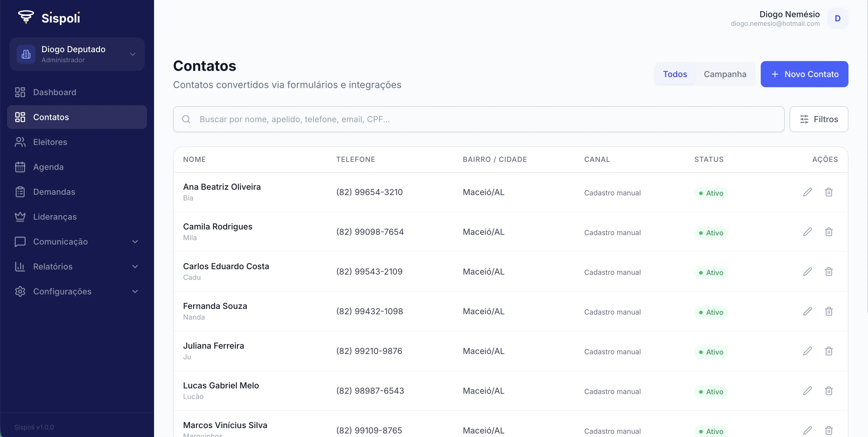This screenshot has width=868, height=437.
Task: Click the Comunicação chat bubble icon
Action: coord(20,241)
